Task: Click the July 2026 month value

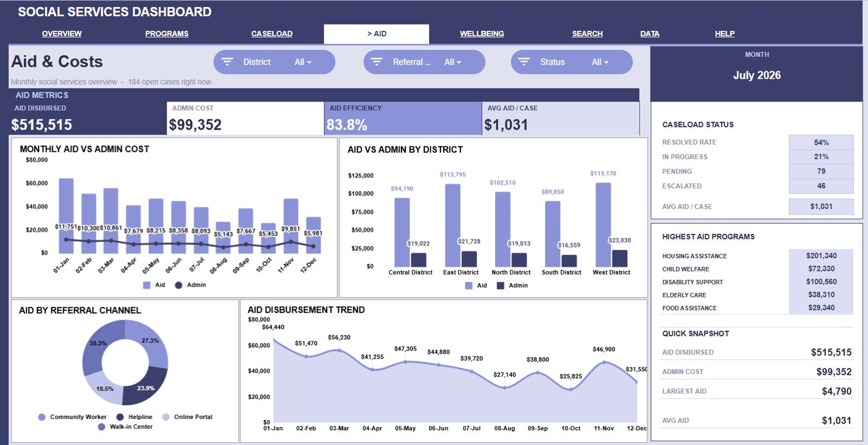Action: 757,75
